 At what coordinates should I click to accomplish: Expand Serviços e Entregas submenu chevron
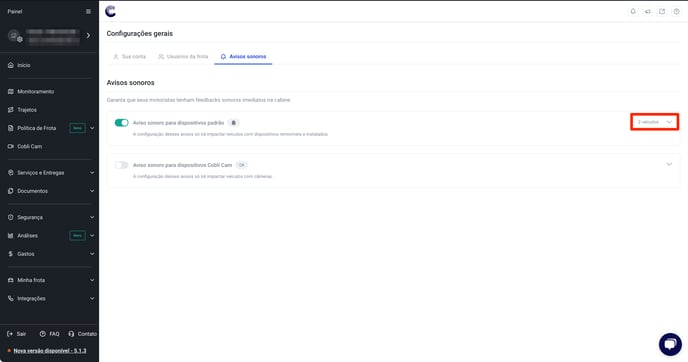[x=92, y=173]
